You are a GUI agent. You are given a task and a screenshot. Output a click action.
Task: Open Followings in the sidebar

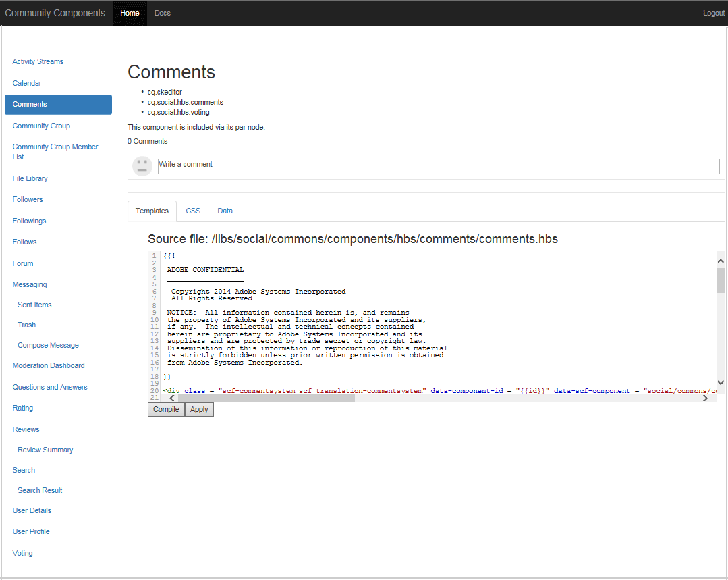click(29, 221)
